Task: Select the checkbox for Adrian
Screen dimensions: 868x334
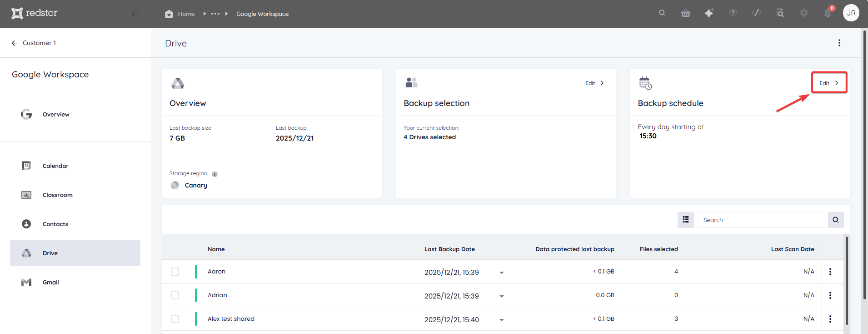Action: 175,295
